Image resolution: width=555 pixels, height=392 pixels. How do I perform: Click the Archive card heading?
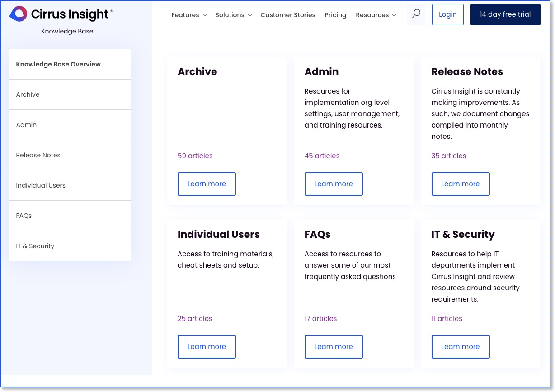pos(197,71)
